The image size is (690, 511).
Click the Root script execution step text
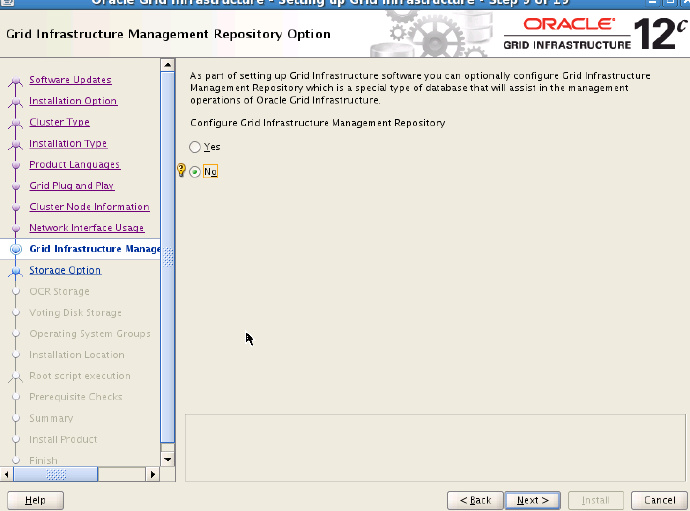click(80, 376)
